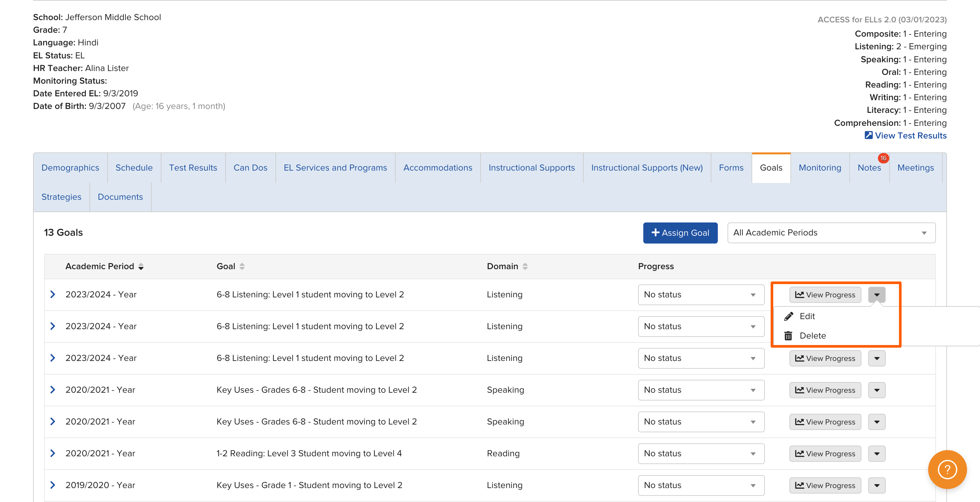This screenshot has height=502, width=980.
Task: Go to EL Services and Programs tab
Action: [x=335, y=168]
